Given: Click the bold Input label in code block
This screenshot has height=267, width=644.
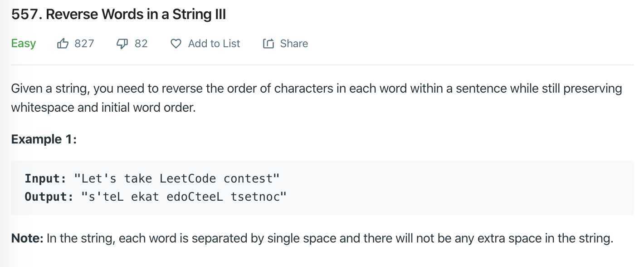Looking at the screenshot, I should tap(45, 178).
